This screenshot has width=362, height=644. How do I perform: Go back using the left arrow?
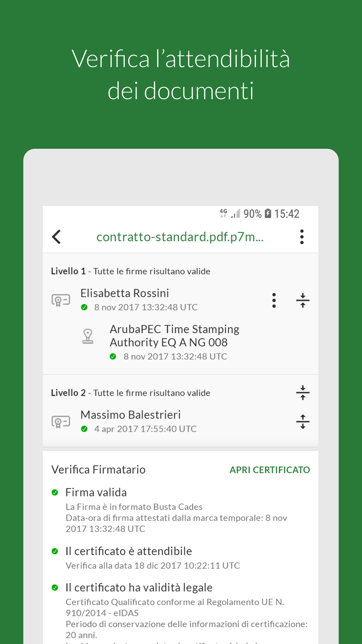(x=56, y=237)
